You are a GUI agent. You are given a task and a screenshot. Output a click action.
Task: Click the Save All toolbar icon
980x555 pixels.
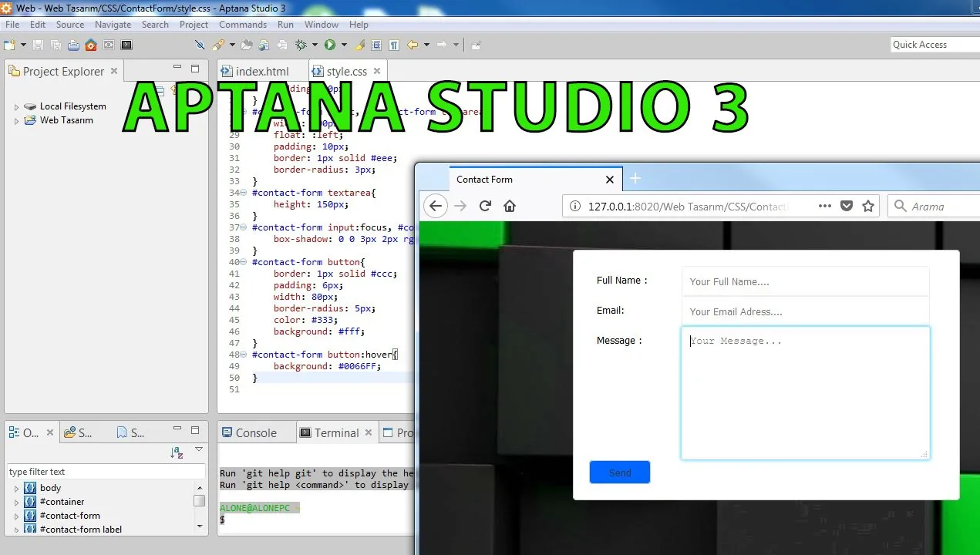click(x=56, y=45)
